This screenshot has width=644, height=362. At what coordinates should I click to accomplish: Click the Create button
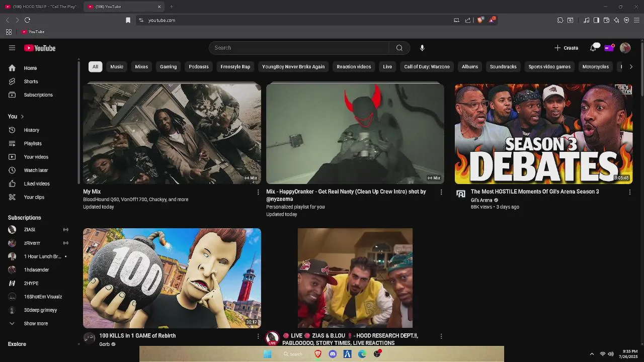click(x=567, y=48)
